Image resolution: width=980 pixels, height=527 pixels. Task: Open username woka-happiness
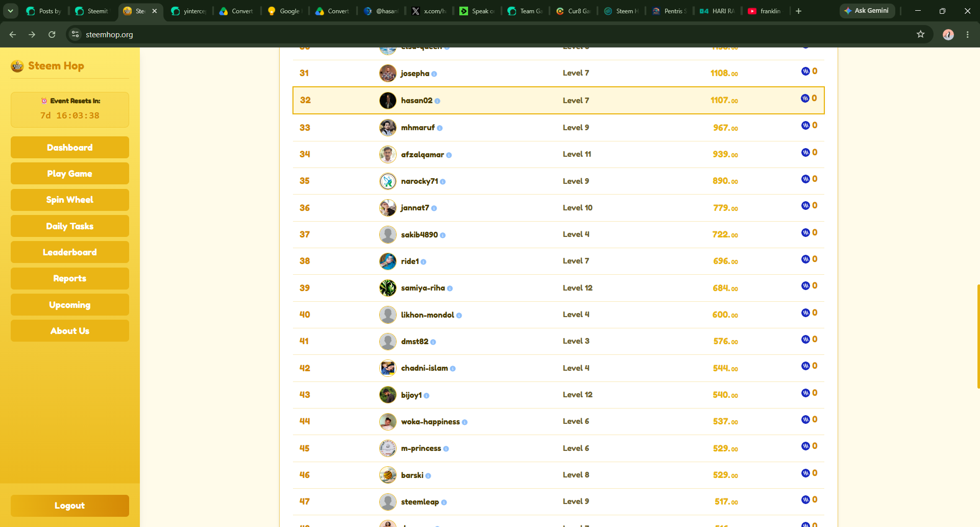(x=430, y=422)
